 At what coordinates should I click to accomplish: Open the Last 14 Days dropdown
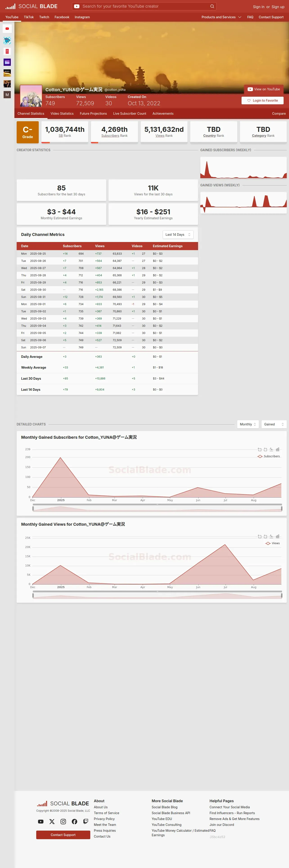pyautogui.click(x=178, y=235)
